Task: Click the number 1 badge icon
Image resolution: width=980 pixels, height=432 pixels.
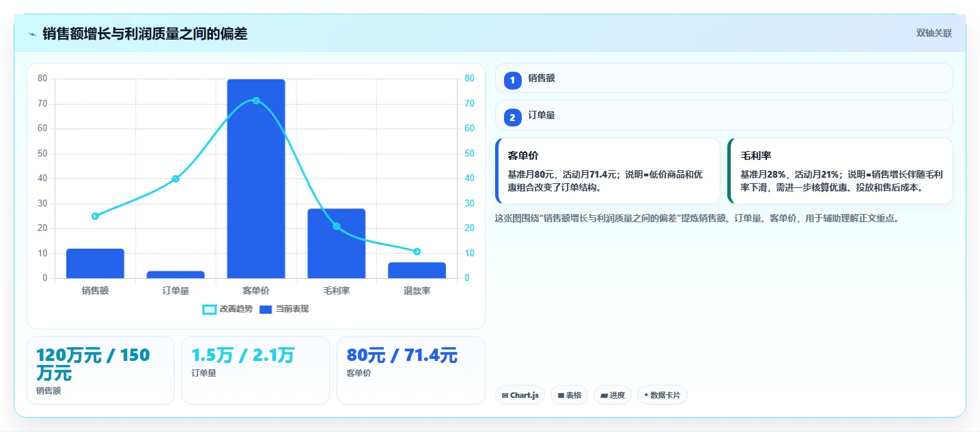Action: 513,80
